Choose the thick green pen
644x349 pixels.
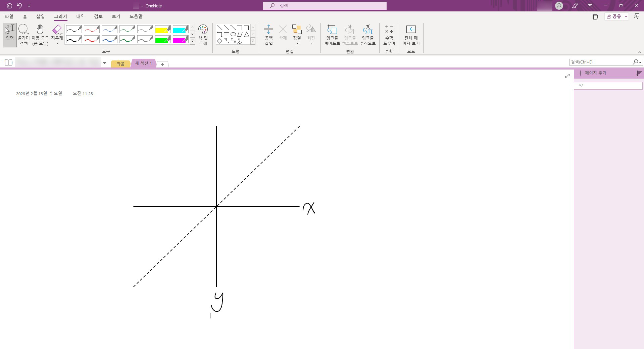coord(127,40)
